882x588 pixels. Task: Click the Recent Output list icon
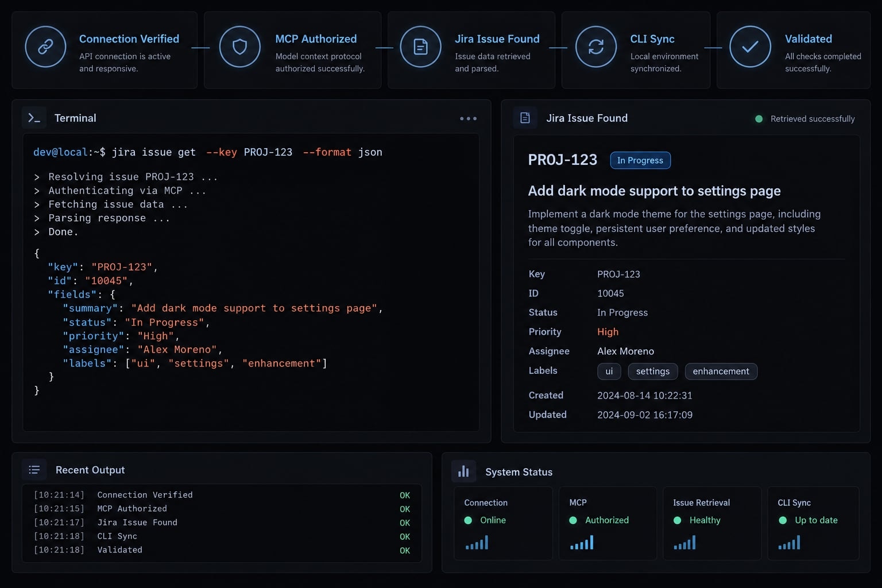click(34, 470)
